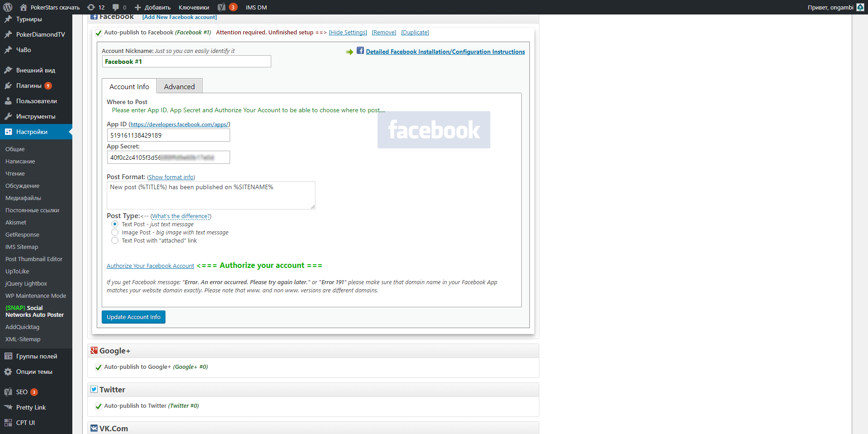
Task: Open the comments bubble icon
Action: point(116,7)
